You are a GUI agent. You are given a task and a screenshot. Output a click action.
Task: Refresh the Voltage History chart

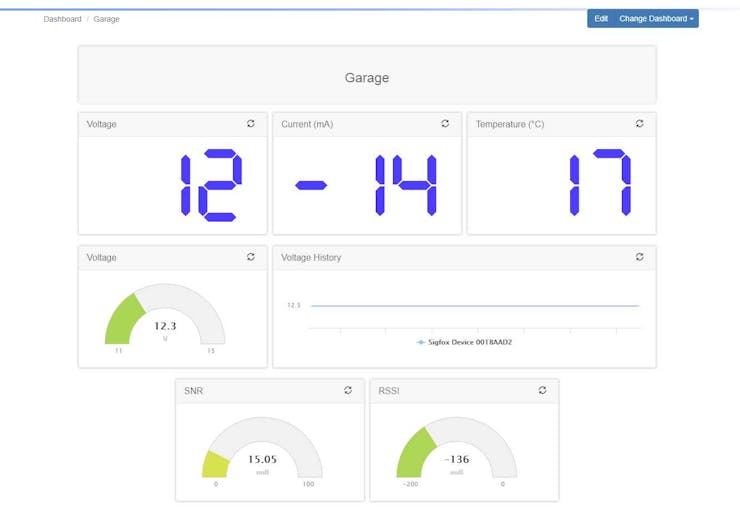(639, 257)
